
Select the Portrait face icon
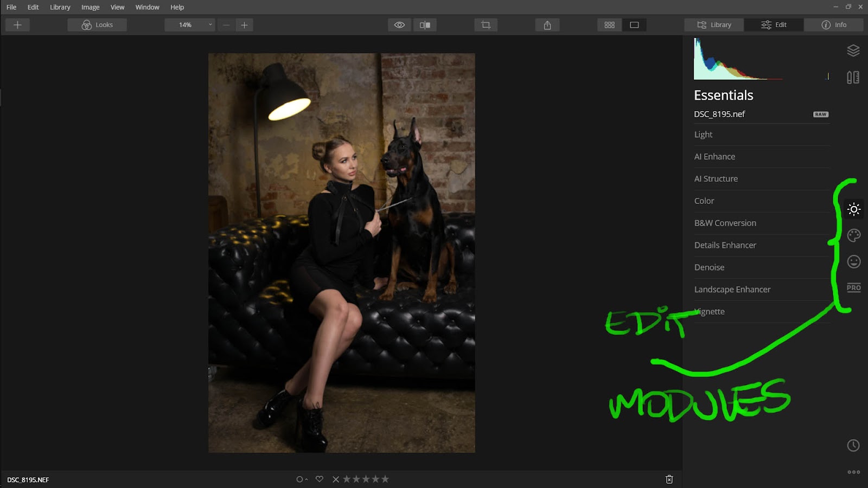(x=854, y=261)
